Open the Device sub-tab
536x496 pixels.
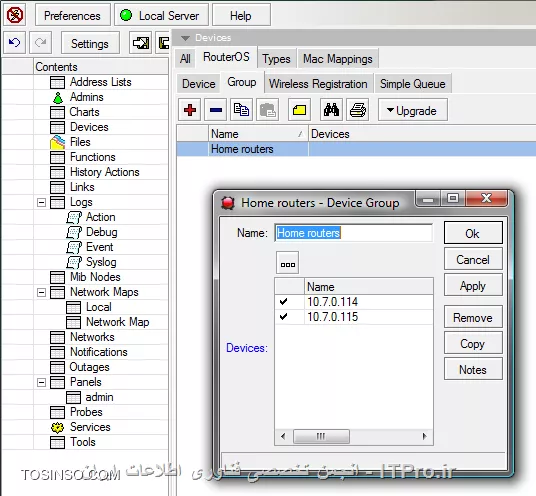coord(199,84)
